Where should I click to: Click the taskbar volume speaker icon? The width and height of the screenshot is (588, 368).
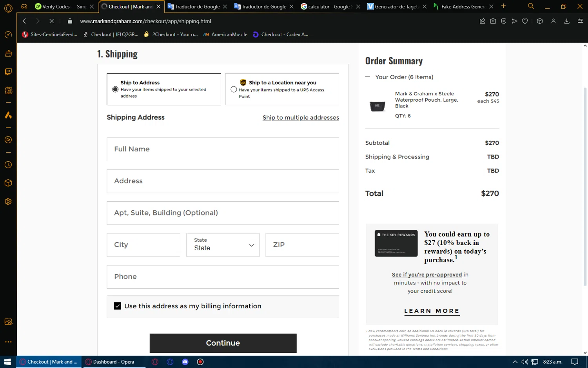[x=524, y=362]
